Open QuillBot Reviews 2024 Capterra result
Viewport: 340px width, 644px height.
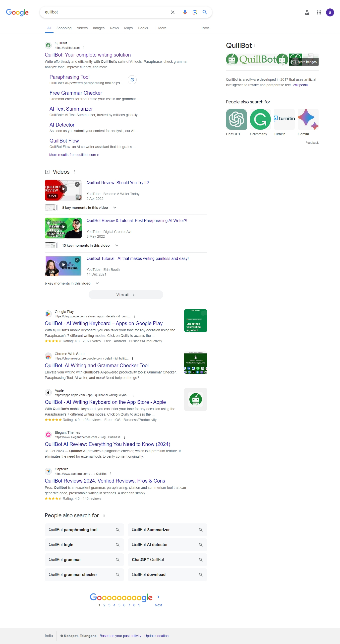click(x=105, y=481)
